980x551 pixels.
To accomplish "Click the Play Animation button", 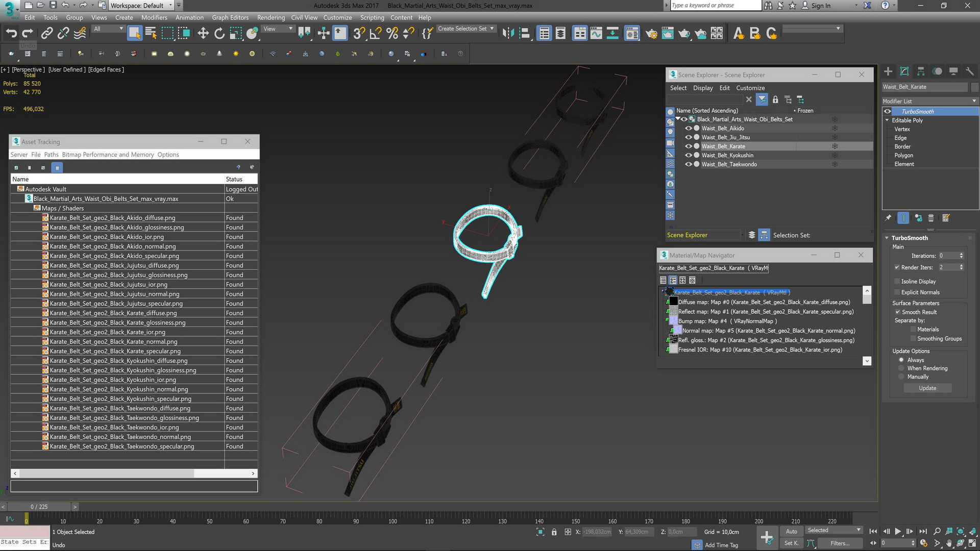I will (898, 532).
